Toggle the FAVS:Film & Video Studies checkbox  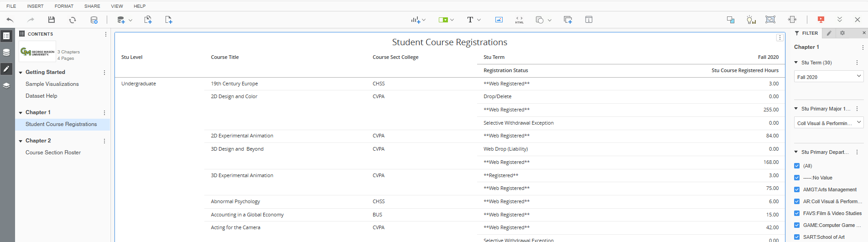(797, 213)
